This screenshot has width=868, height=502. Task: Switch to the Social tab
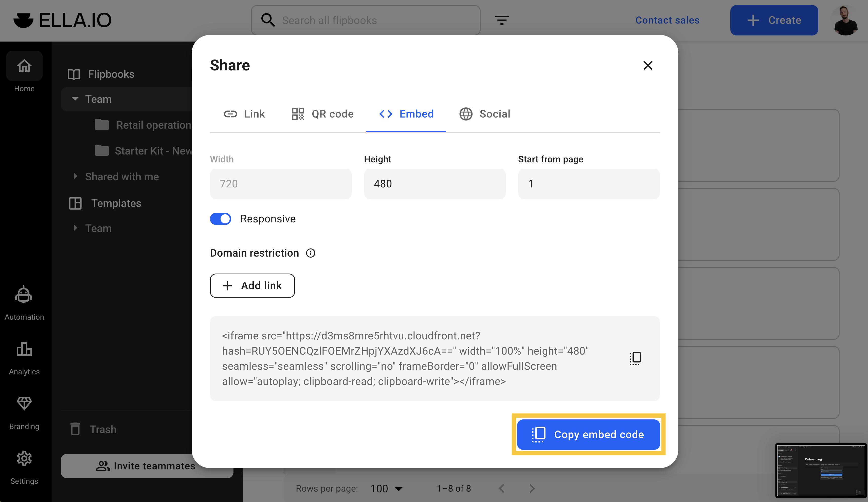pos(485,114)
